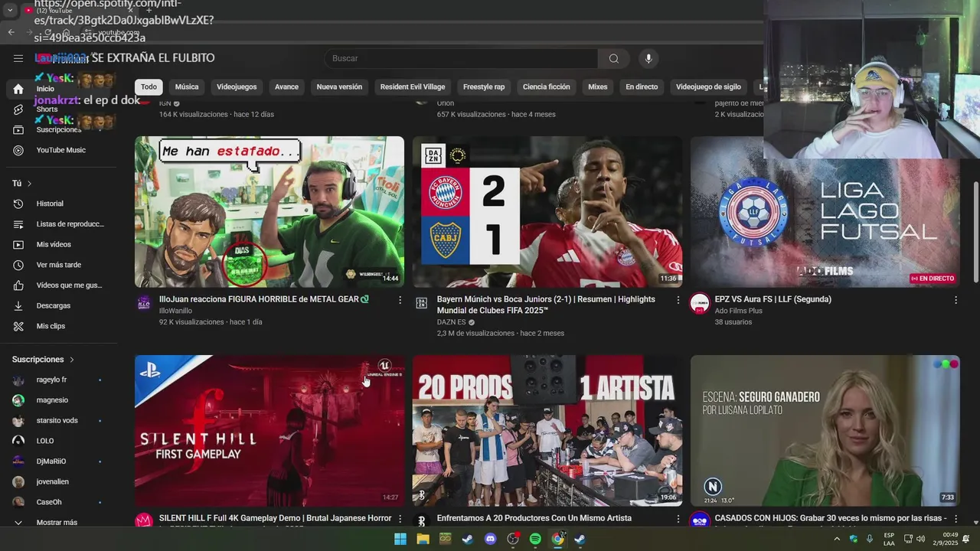Select the Videojuegos filter chip
Screen dimensions: 980x551
pyautogui.click(x=237, y=87)
